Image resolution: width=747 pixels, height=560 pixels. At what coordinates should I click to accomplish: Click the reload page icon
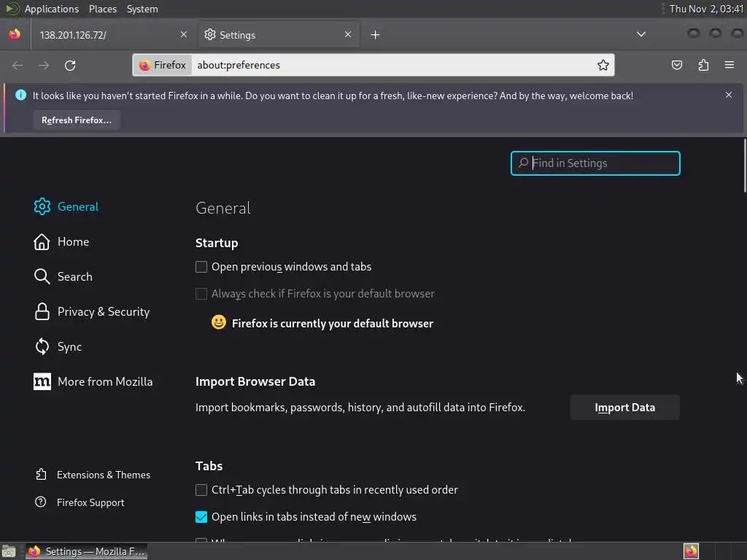[70, 65]
